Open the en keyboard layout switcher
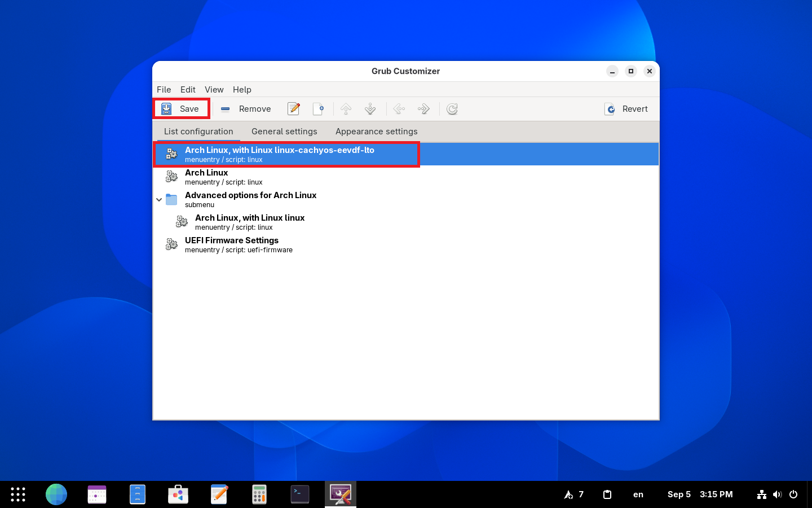The width and height of the screenshot is (812, 508). tap(638, 494)
